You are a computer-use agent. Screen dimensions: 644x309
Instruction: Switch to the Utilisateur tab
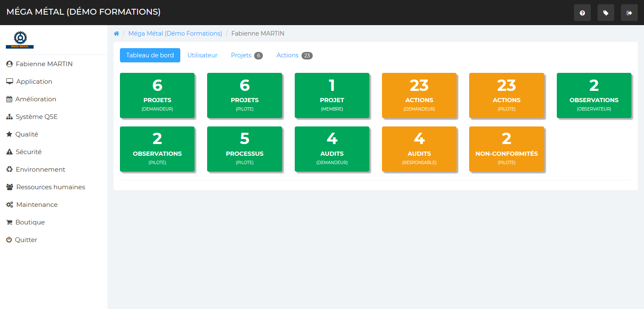(x=202, y=55)
